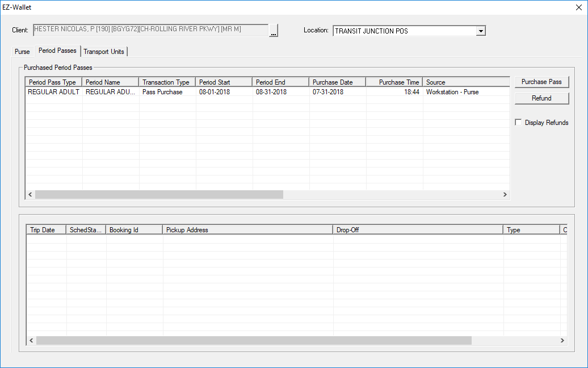Click the Refund button
588x368 pixels.
tap(541, 98)
